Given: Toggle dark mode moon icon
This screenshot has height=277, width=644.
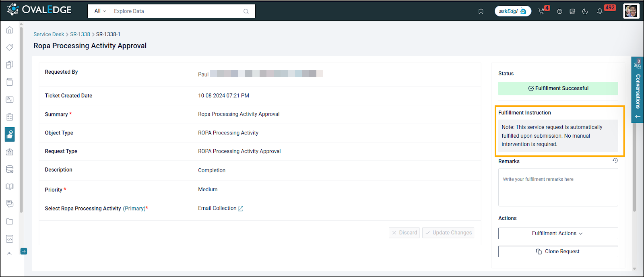Looking at the screenshot, I should 585,11.
